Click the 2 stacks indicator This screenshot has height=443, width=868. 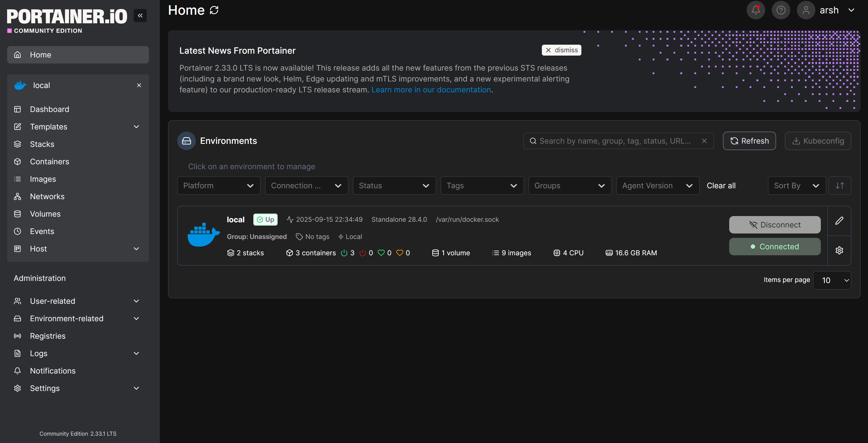click(x=245, y=253)
